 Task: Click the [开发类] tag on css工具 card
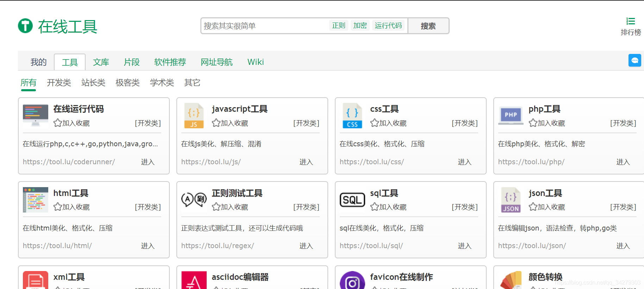(x=465, y=123)
